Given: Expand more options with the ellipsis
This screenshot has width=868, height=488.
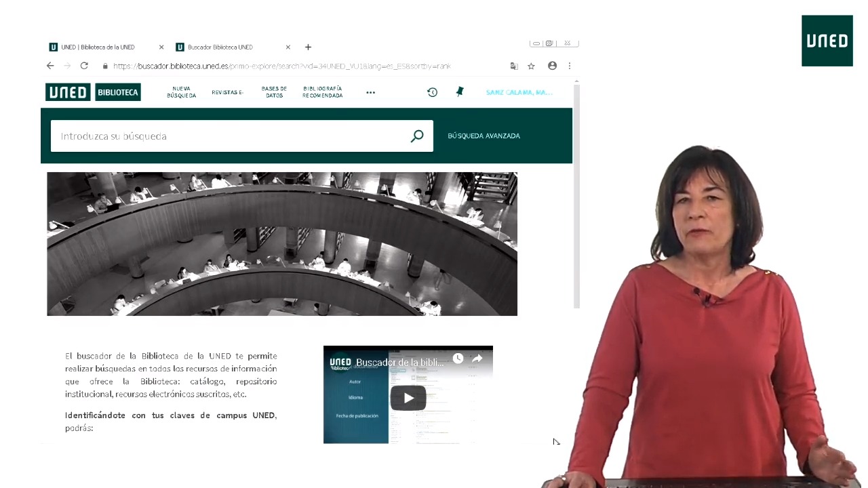Looking at the screenshot, I should [370, 92].
